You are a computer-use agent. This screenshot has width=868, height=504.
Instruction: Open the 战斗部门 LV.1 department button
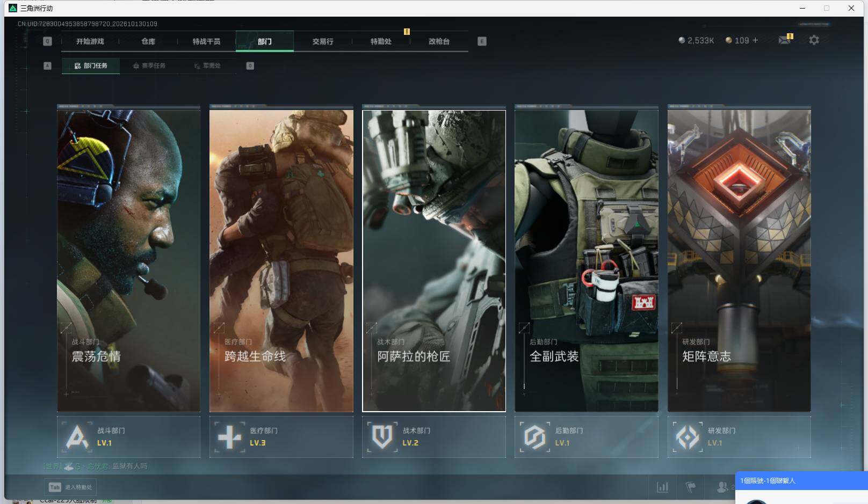(x=128, y=437)
